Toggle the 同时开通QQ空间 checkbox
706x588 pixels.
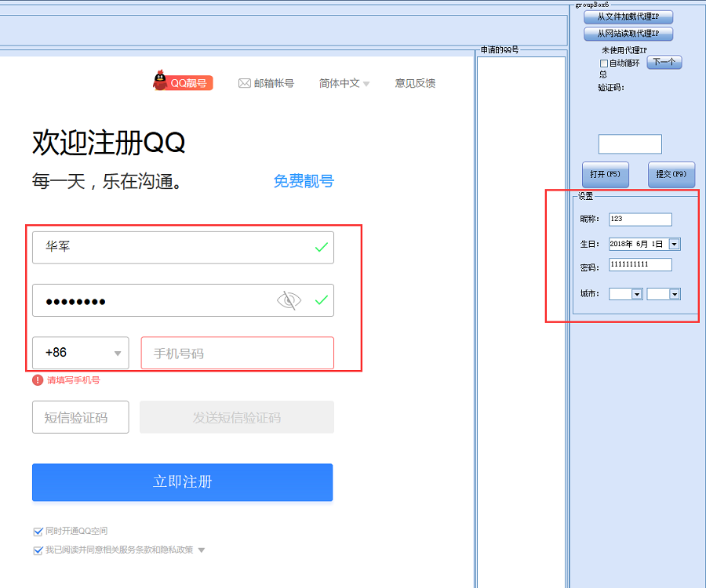(x=38, y=531)
